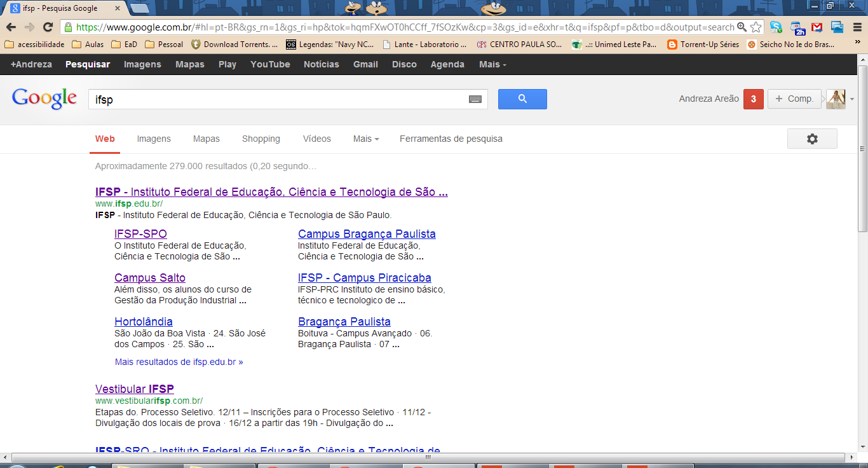Open the calendar extension showing 2h
Screen dimensions: 868x468
click(797, 27)
